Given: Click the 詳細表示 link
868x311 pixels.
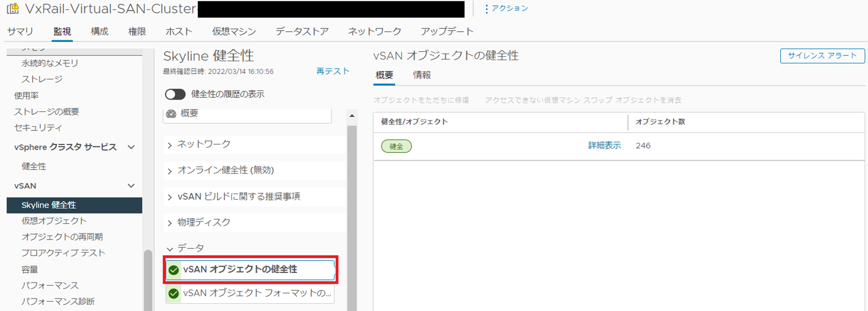Looking at the screenshot, I should pyautogui.click(x=604, y=146).
